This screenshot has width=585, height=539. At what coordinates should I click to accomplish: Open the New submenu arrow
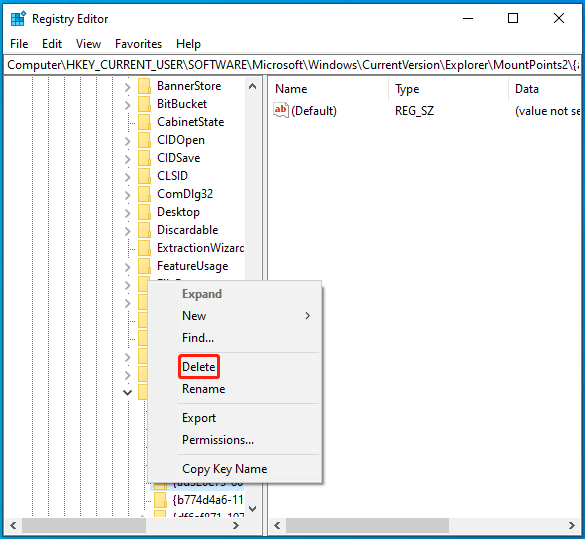click(307, 316)
